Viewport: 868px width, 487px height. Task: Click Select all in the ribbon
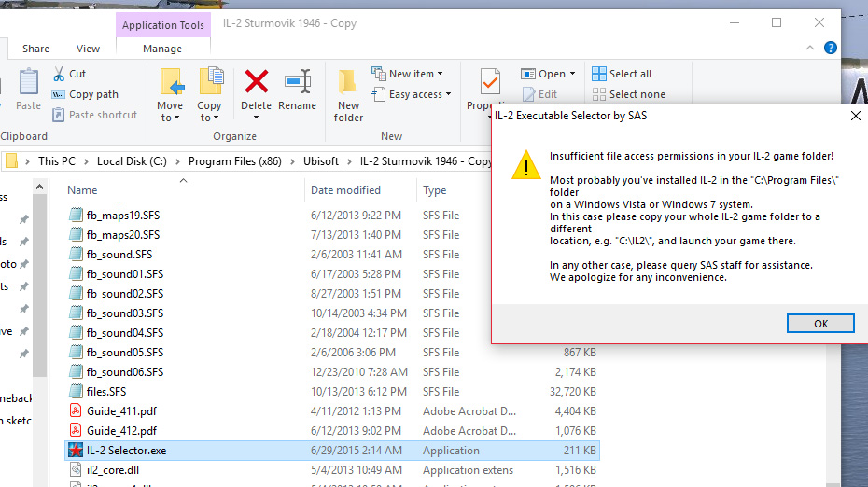(622, 74)
